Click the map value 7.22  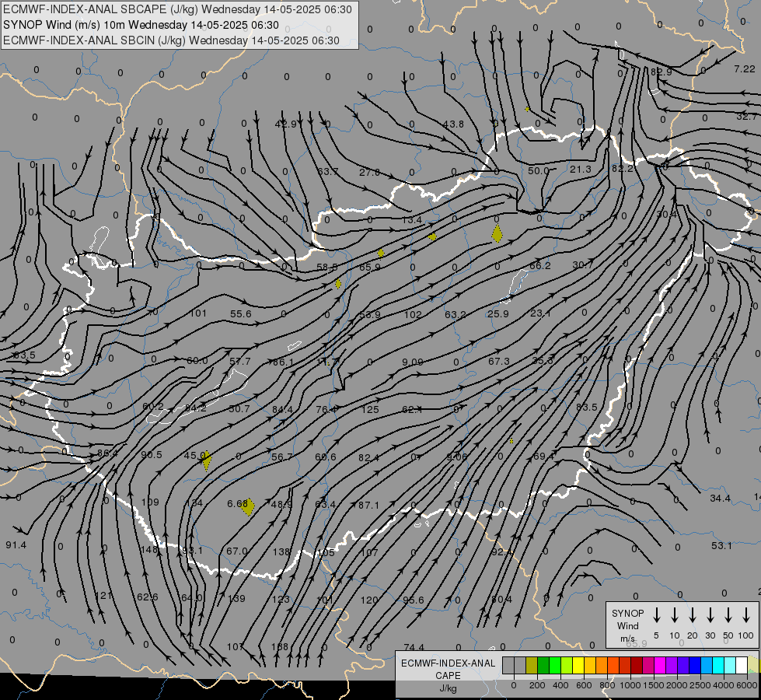pyautogui.click(x=745, y=69)
